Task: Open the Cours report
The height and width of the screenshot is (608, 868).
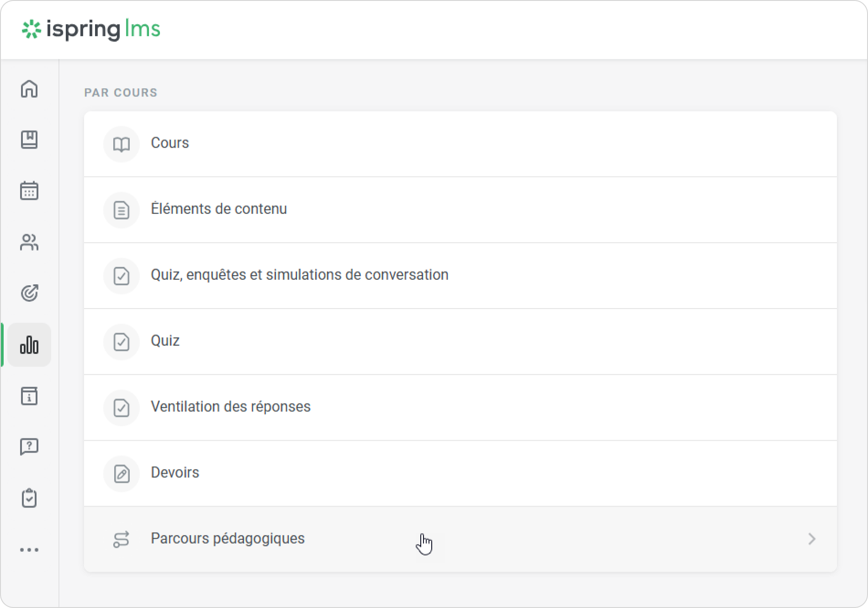Action: [170, 143]
